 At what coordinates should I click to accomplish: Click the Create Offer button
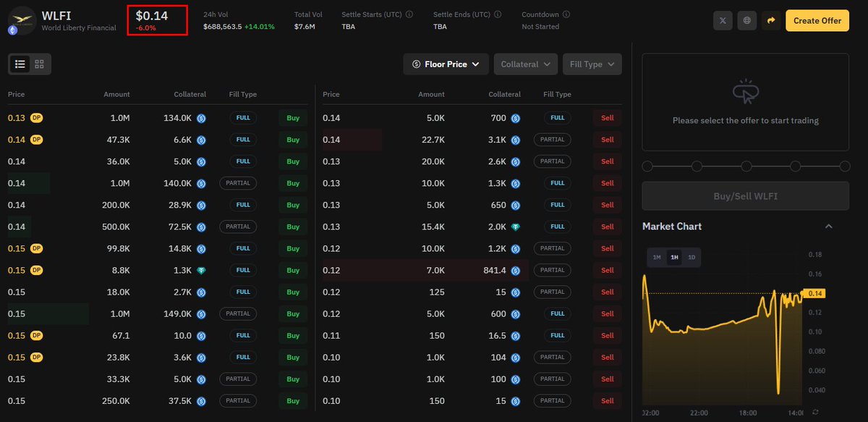coord(817,20)
